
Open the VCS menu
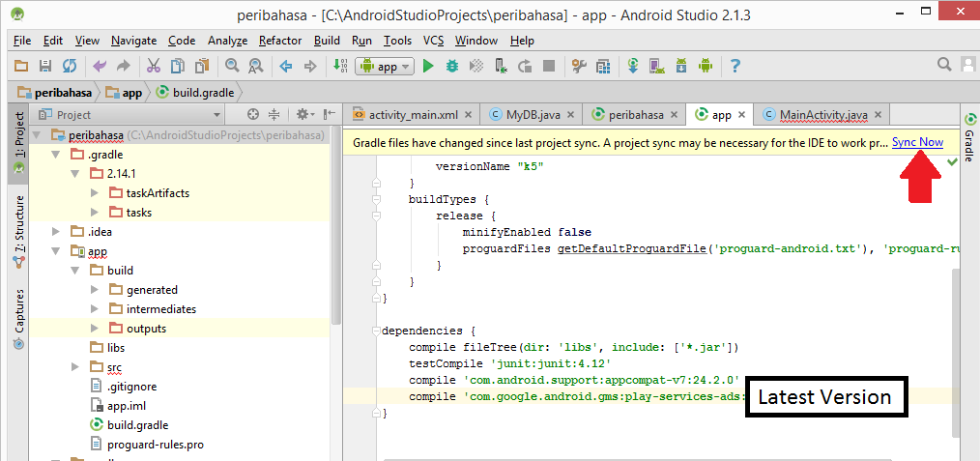(x=433, y=41)
